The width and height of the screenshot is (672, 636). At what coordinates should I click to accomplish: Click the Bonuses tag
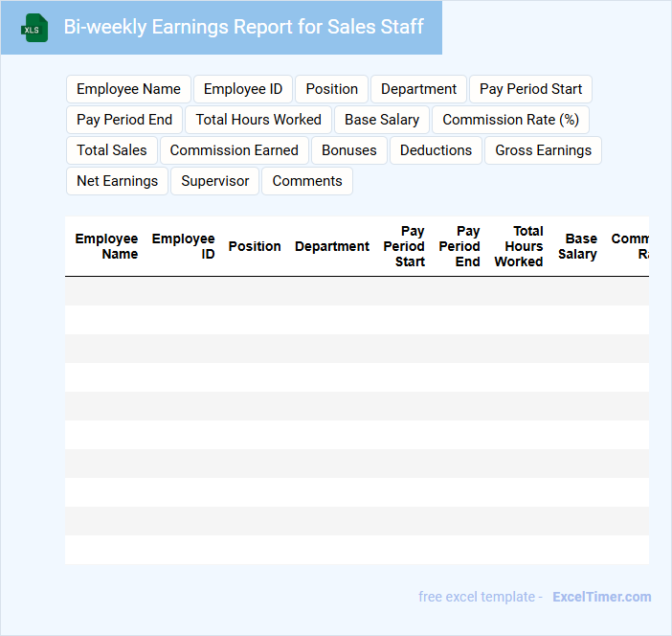(x=349, y=150)
